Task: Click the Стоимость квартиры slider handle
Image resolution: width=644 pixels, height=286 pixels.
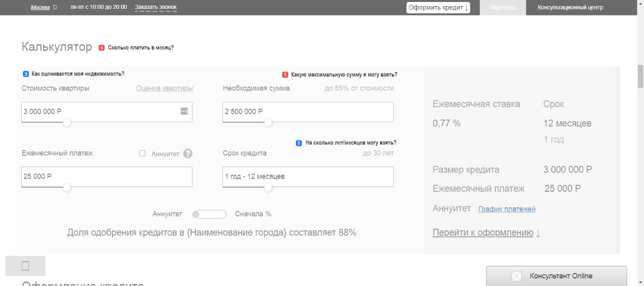Action: point(67,122)
